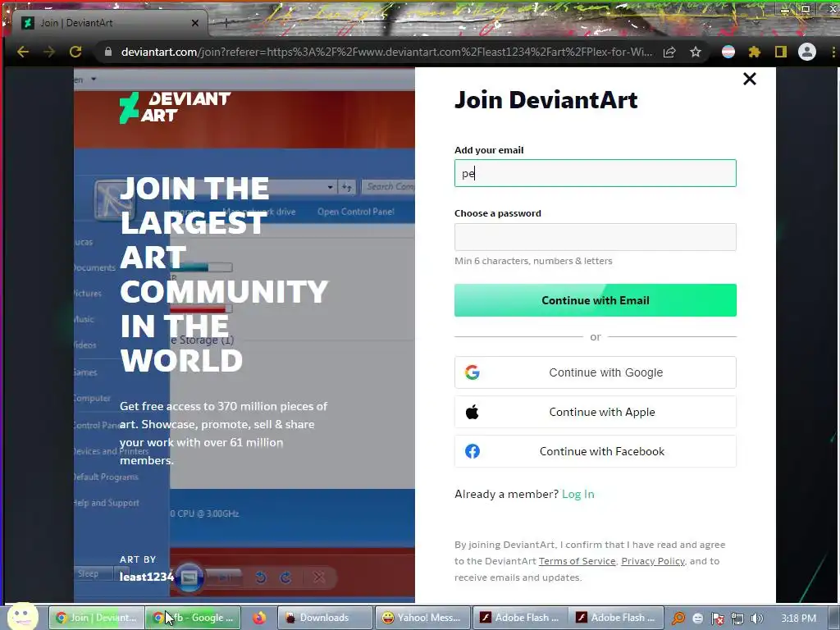Image resolution: width=840 pixels, height=630 pixels.
Task: Click the address bar URL
Action: (387, 52)
